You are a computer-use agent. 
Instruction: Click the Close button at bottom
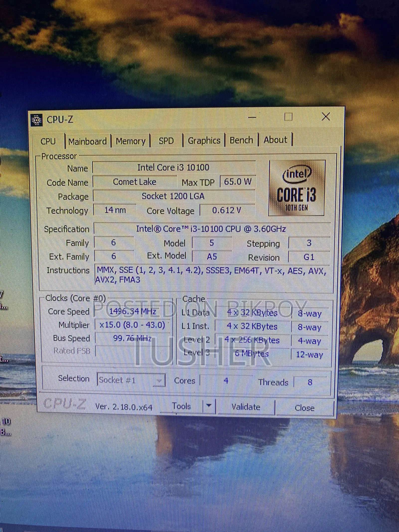click(304, 408)
